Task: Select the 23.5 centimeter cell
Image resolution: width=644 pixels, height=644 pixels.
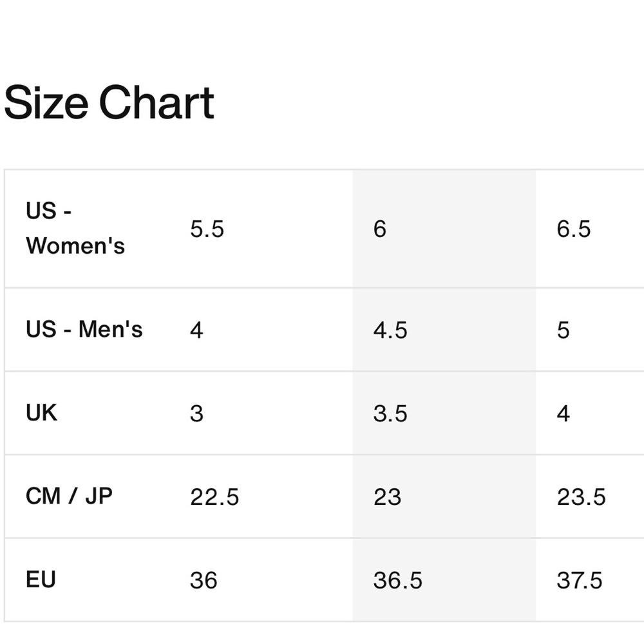Action: pos(581,497)
